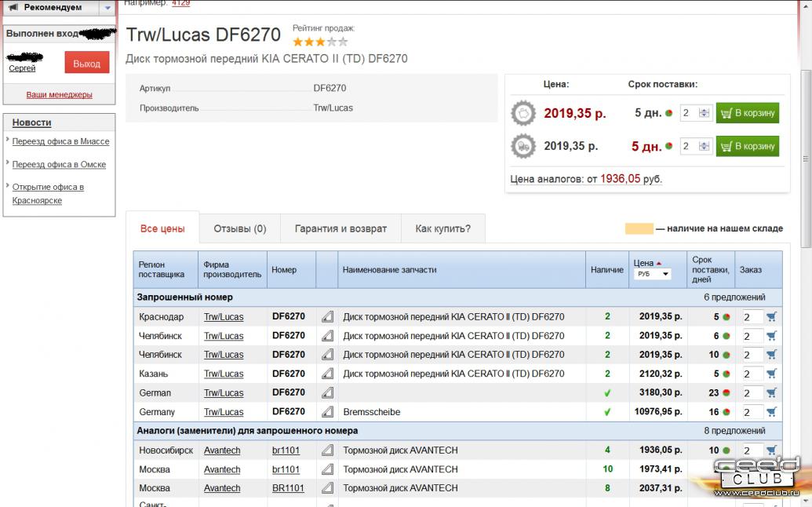
Task: Open Гарантия и возврат tab
Action: click(x=340, y=228)
